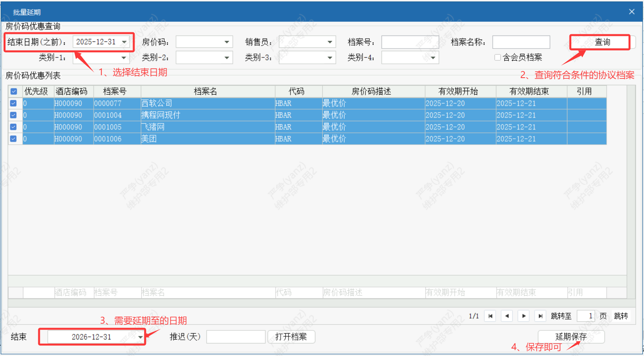Screen dimensions: 644x356
Task: Open the 结束 extension date dropdown
Action: coord(140,337)
